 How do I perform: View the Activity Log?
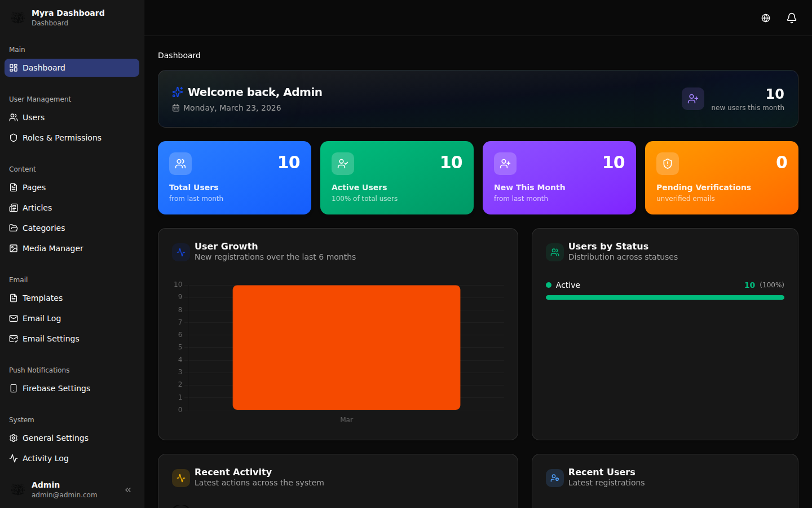coord(72,458)
